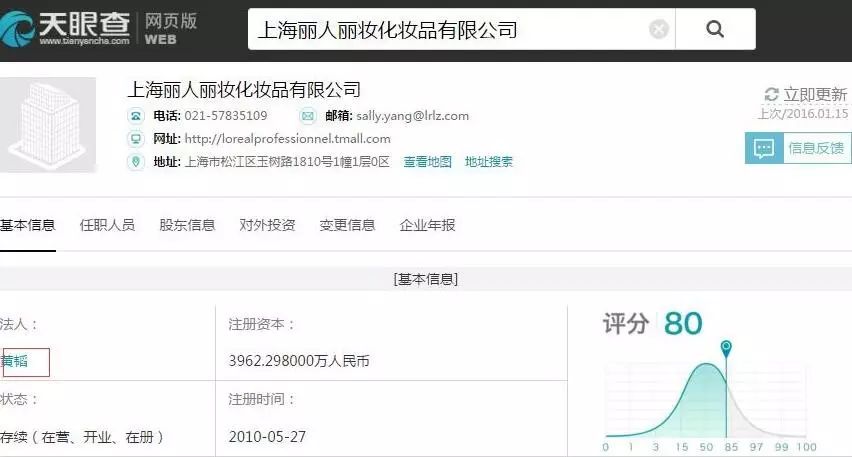Switch to the 任职人员 tab
852x457 pixels.
coord(107,225)
